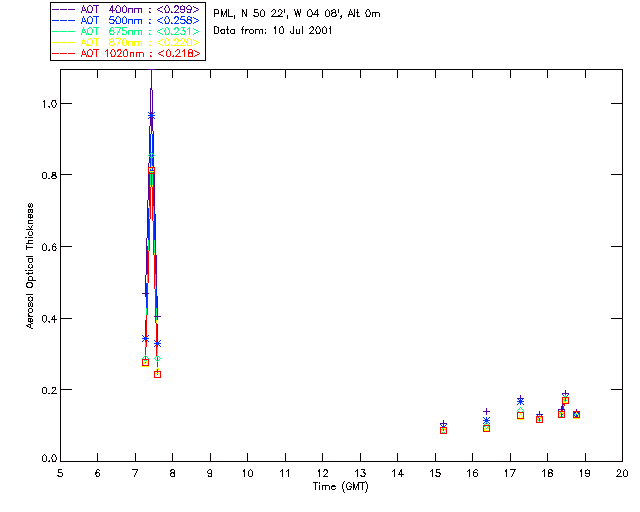Click the x-axis label 7
640x512 pixels.
pyautogui.click(x=135, y=473)
